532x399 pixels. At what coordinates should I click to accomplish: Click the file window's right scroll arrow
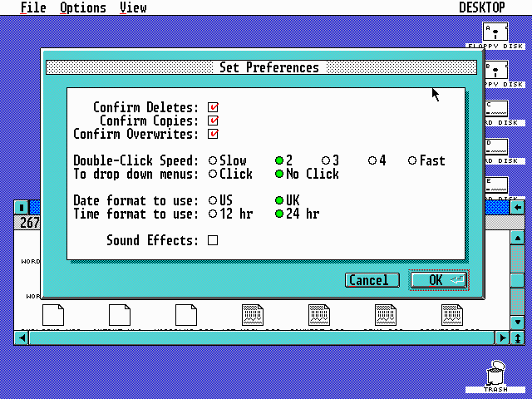(x=502, y=337)
